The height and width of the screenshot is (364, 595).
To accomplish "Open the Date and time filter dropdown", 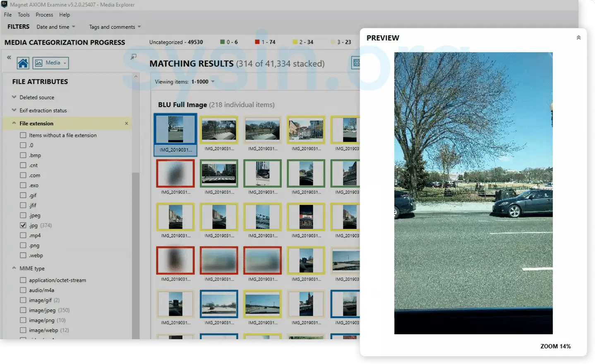I will coord(56,27).
